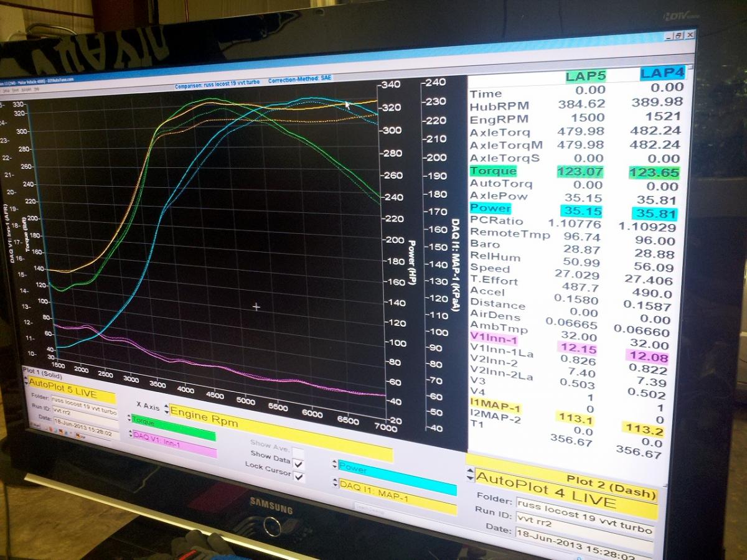Minimize the dyno application window

pos(669,35)
